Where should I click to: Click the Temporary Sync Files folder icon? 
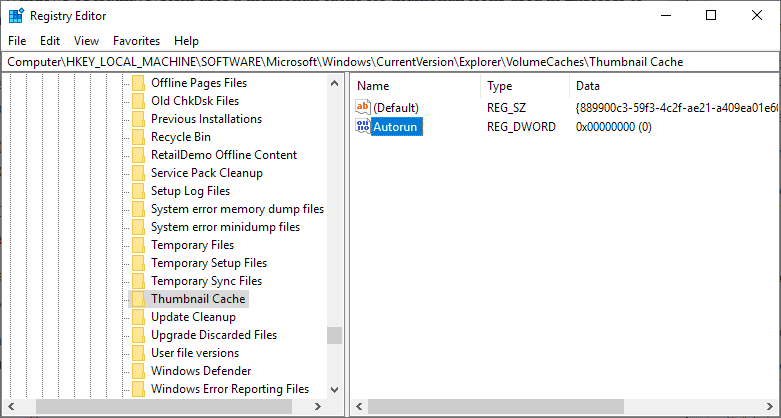[138, 280]
